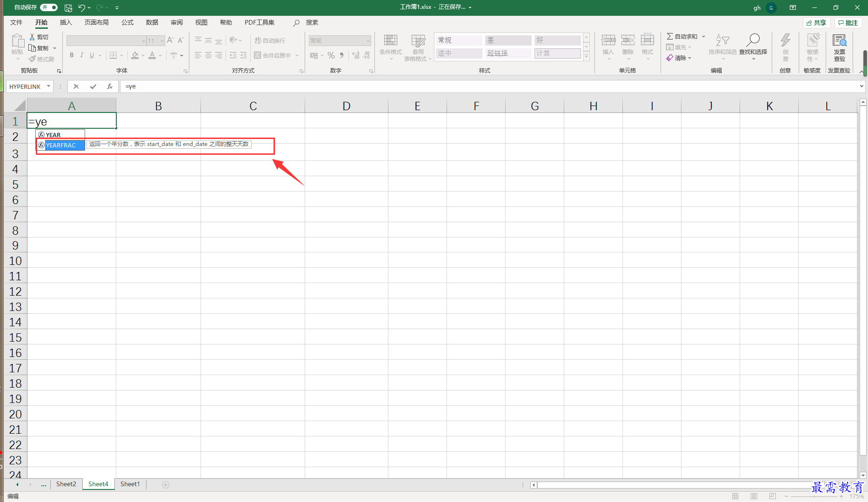The width and height of the screenshot is (868, 502).
Task: Click the increase font size icon
Action: tap(170, 40)
